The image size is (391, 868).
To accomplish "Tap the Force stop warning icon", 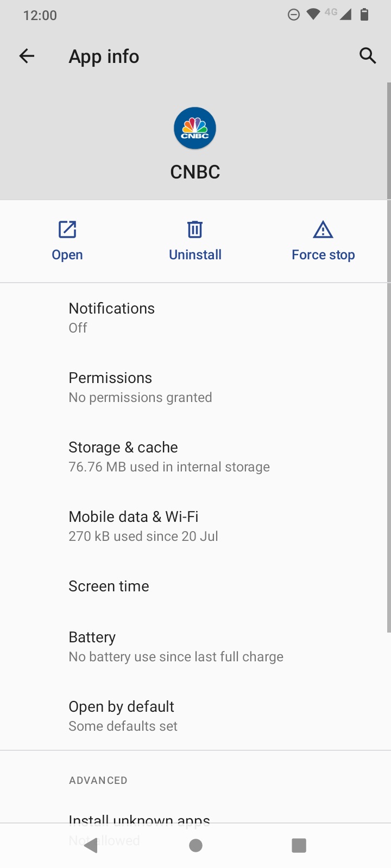I will (x=323, y=229).
